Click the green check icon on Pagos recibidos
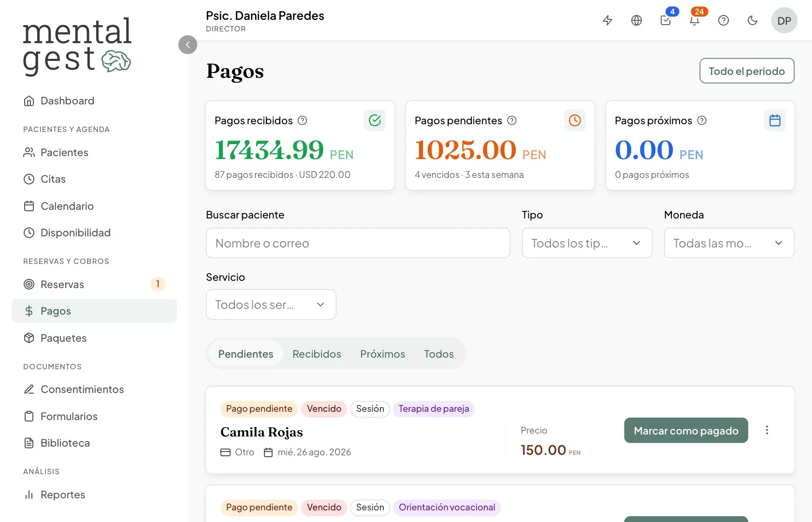This screenshot has height=522, width=812. pos(375,120)
